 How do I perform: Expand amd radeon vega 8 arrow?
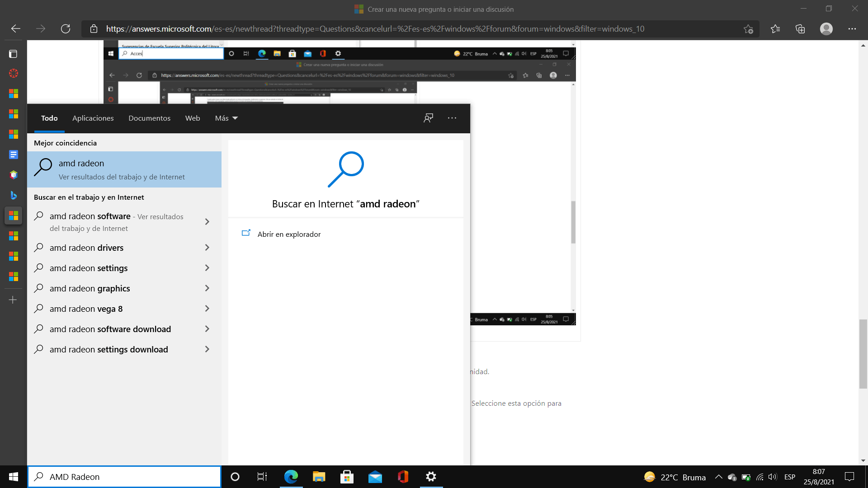207,309
